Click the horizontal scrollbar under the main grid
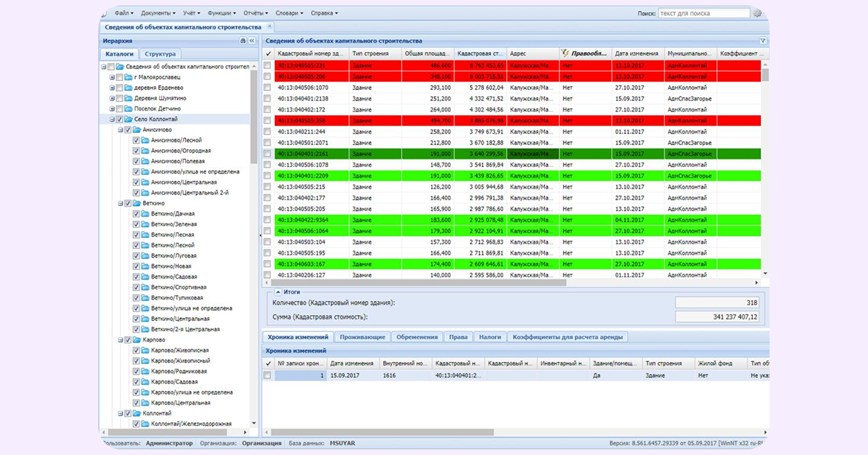868x455 pixels. coord(419,283)
